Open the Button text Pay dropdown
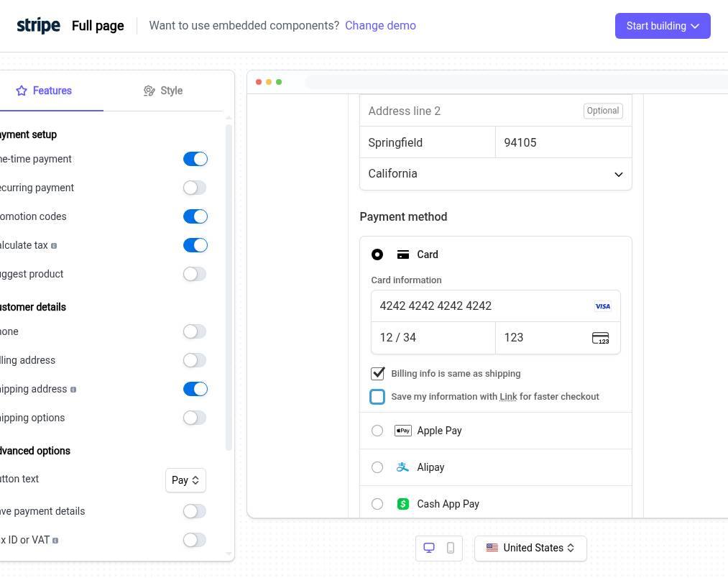Viewport: 728px width, 578px height. (x=185, y=480)
